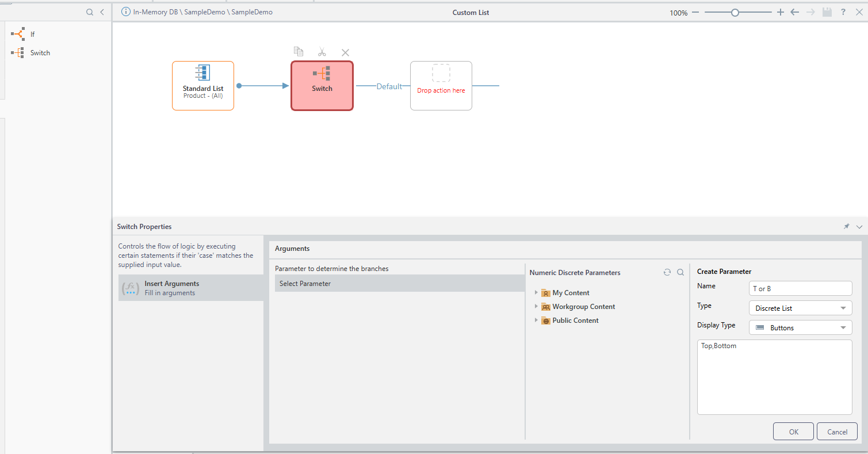Click the zoom slider handle
Screen dimensions: 868x454
tap(735, 12)
